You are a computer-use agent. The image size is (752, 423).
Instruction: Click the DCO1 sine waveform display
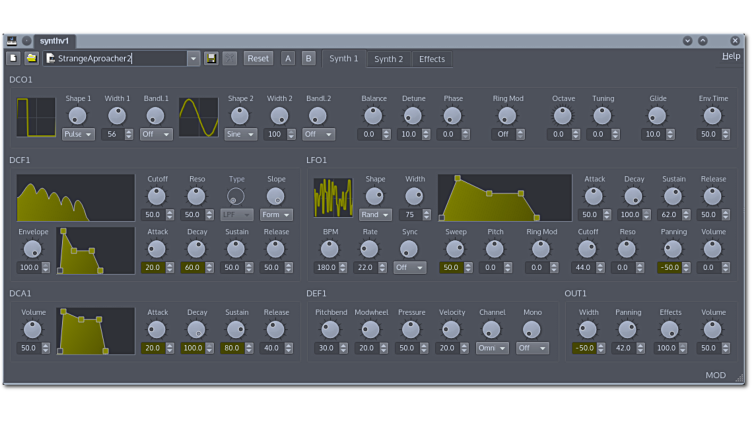click(198, 117)
